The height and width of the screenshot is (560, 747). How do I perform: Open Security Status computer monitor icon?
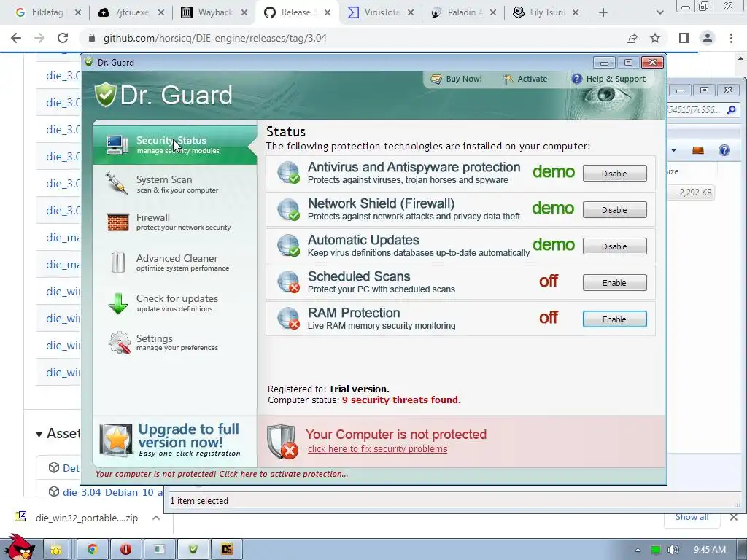pyautogui.click(x=117, y=145)
